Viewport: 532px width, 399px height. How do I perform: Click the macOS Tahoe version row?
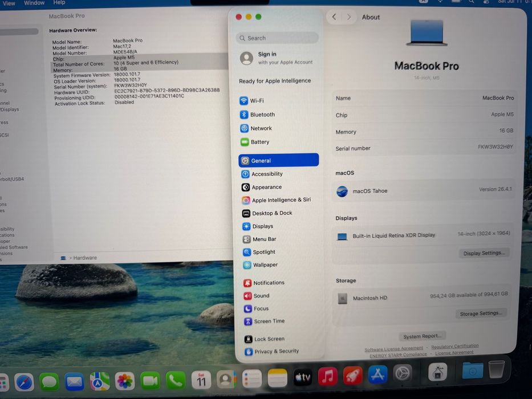tap(424, 191)
